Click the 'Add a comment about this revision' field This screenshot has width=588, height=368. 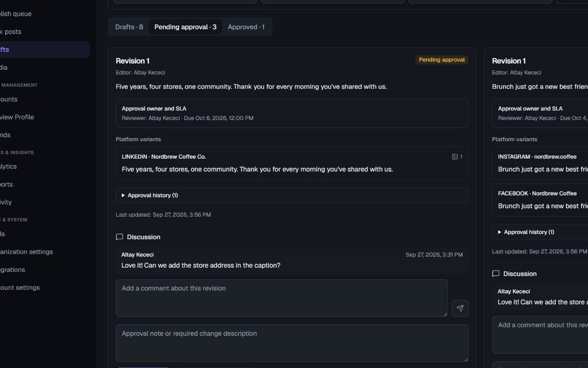[282, 298]
